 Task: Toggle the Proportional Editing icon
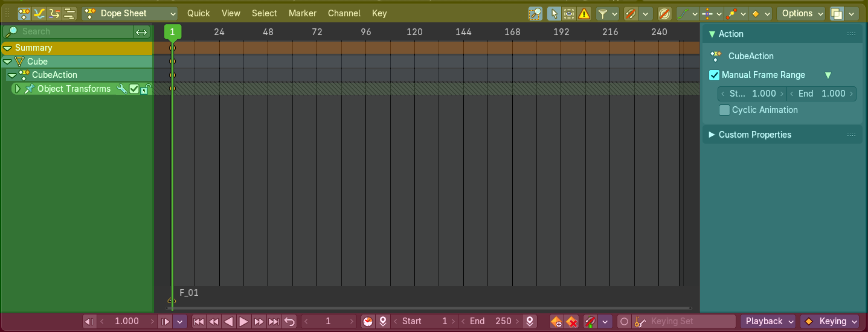coord(664,13)
